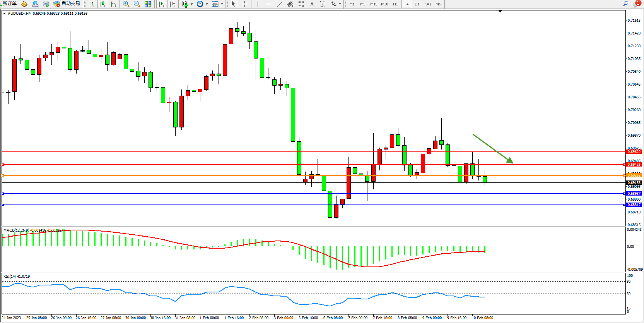644x323 pixels.
Task: Click the chart shift marker triangle at top
Action: pos(500,12)
